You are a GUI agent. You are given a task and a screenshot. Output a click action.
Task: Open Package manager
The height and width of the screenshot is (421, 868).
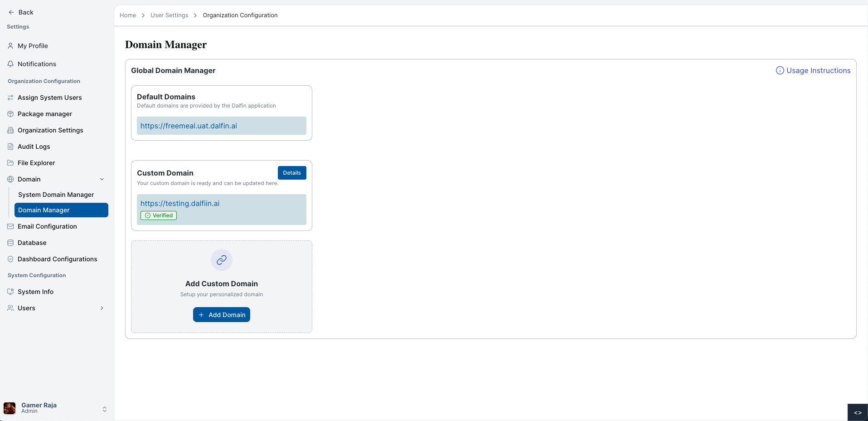pyautogui.click(x=44, y=114)
